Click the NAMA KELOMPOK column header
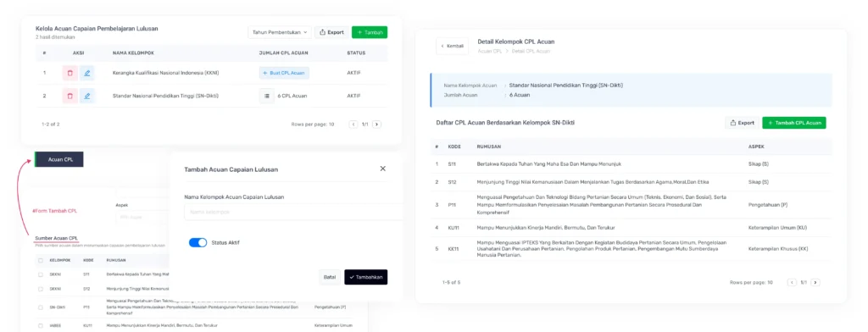The image size is (868, 332). point(133,53)
